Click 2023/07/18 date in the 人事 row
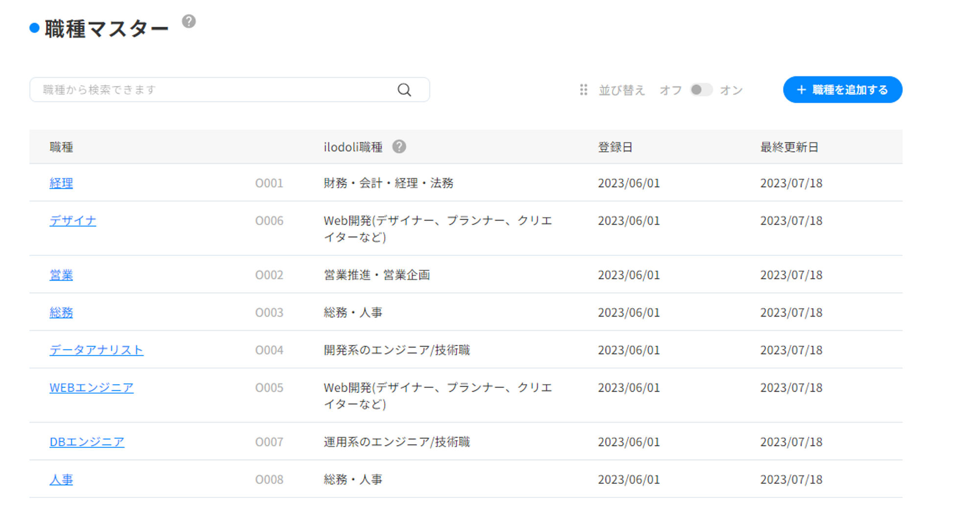Image resolution: width=980 pixels, height=521 pixels. pyautogui.click(x=791, y=479)
